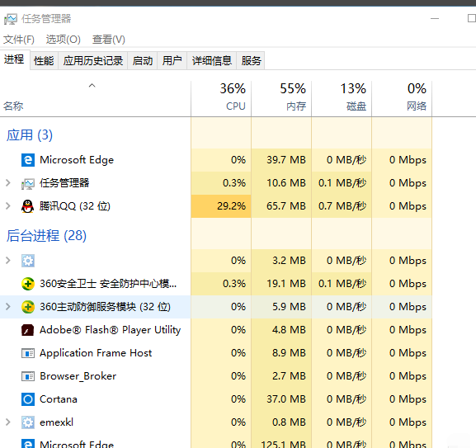
Task: Click the 10.6 MB memory cell
Action: click(x=281, y=183)
